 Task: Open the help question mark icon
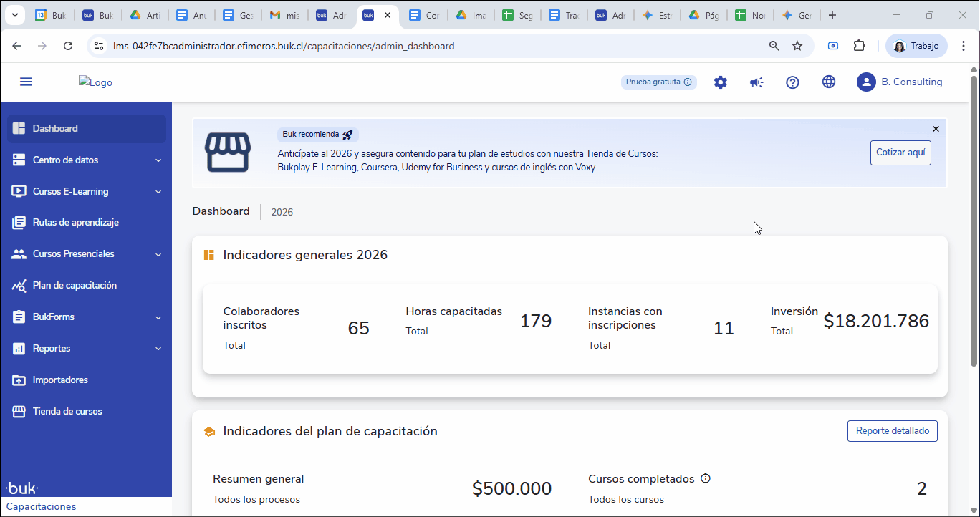[792, 82]
